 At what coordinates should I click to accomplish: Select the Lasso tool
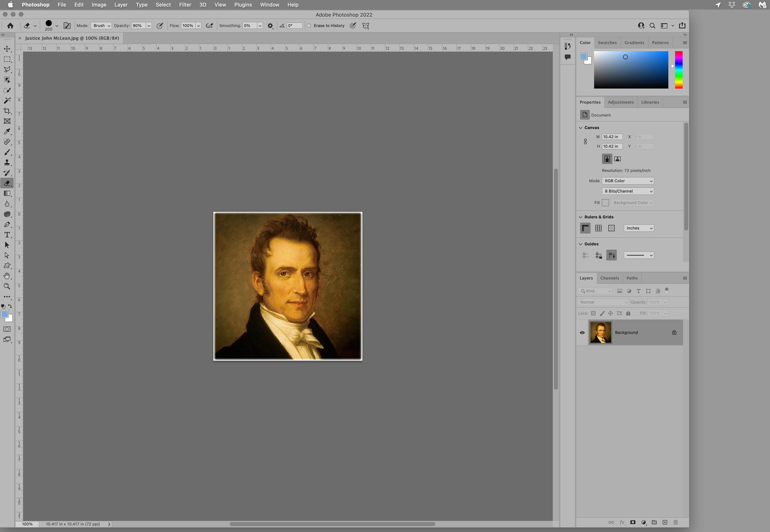click(x=7, y=70)
